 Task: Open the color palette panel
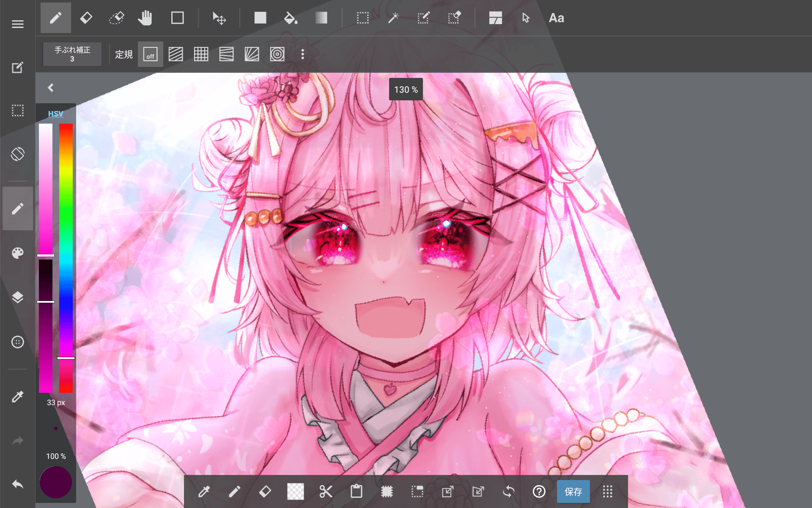coord(17,253)
